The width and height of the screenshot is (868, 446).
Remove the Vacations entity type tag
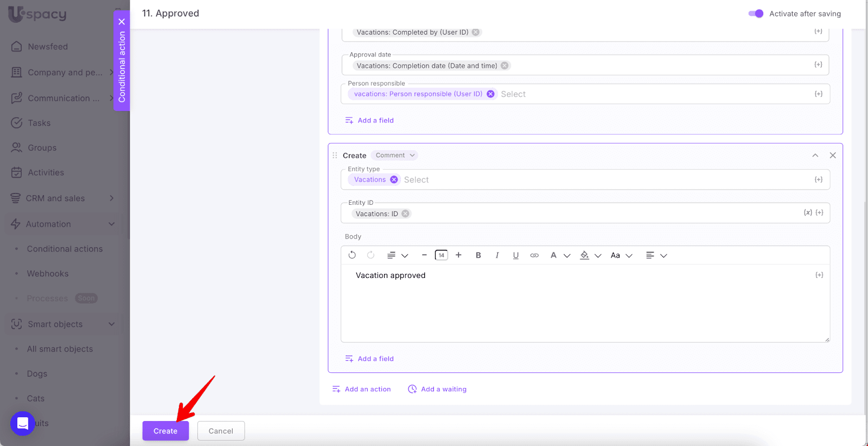click(x=394, y=180)
